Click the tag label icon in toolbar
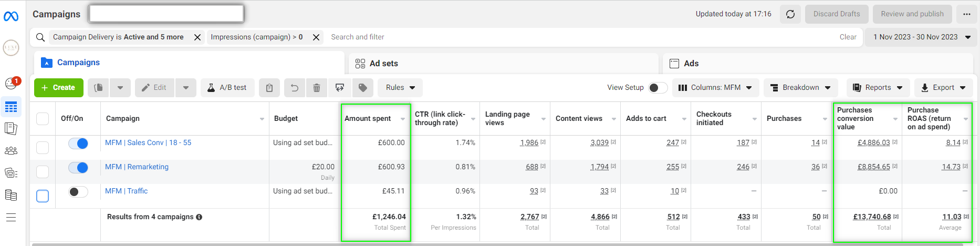This screenshot has width=980, height=246. coord(363,88)
